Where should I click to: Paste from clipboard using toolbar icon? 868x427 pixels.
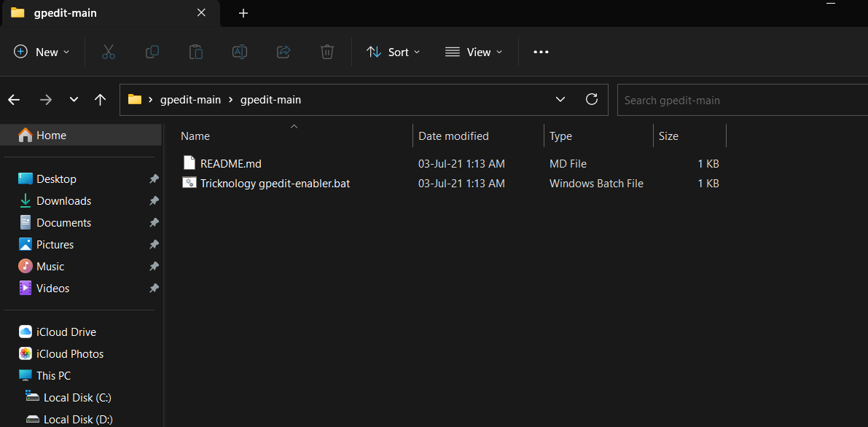pos(195,52)
